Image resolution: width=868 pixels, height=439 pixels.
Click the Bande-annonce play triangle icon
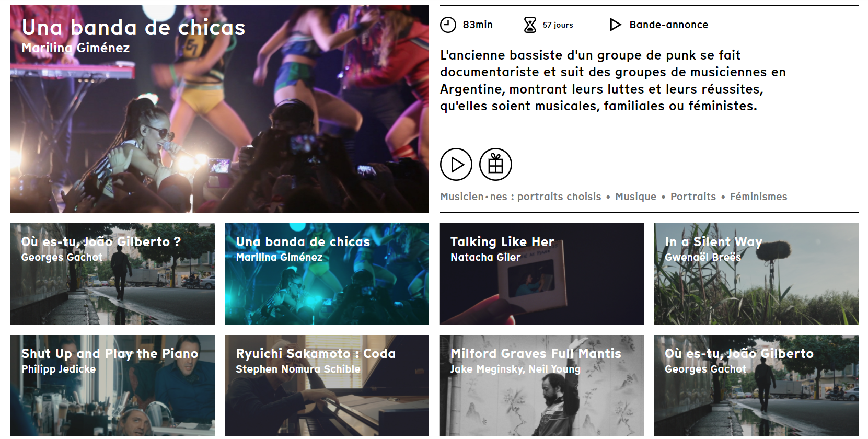[x=615, y=25]
